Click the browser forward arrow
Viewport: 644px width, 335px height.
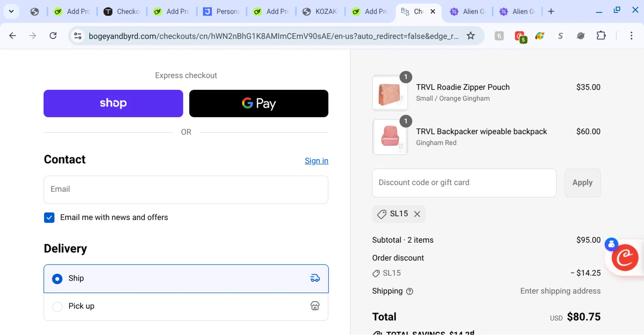(x=33, y=36)
